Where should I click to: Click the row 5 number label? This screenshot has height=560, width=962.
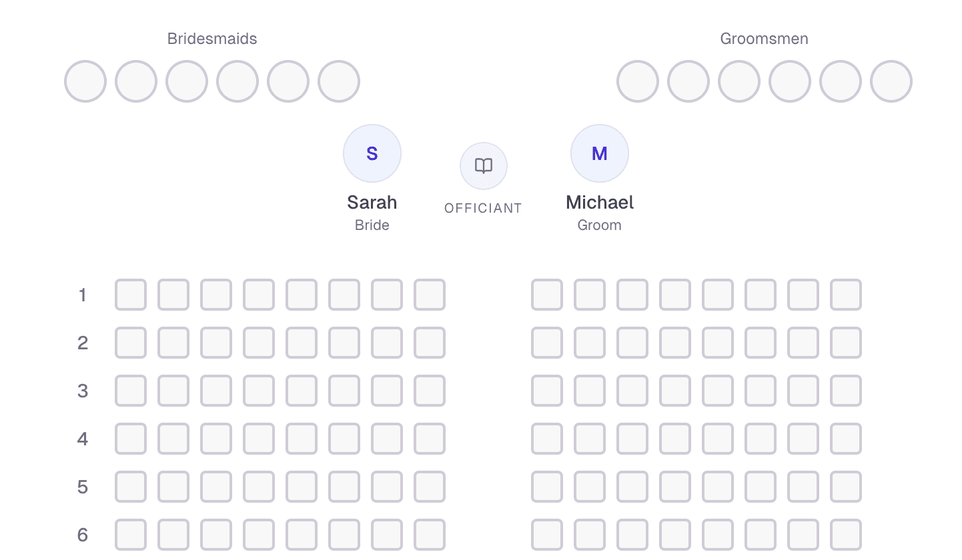coord(83,487)
